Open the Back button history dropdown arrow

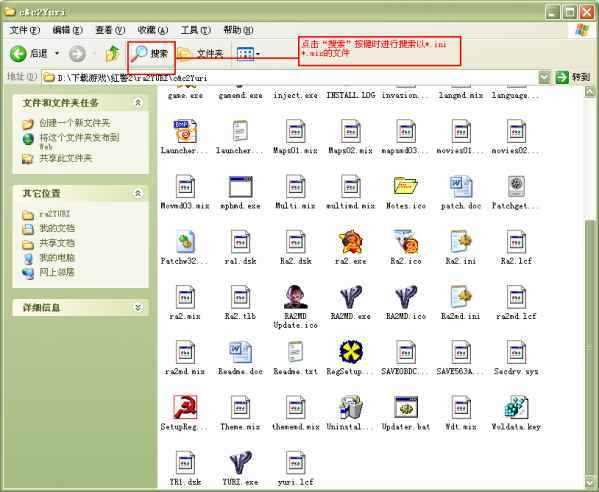click(57, 53)
